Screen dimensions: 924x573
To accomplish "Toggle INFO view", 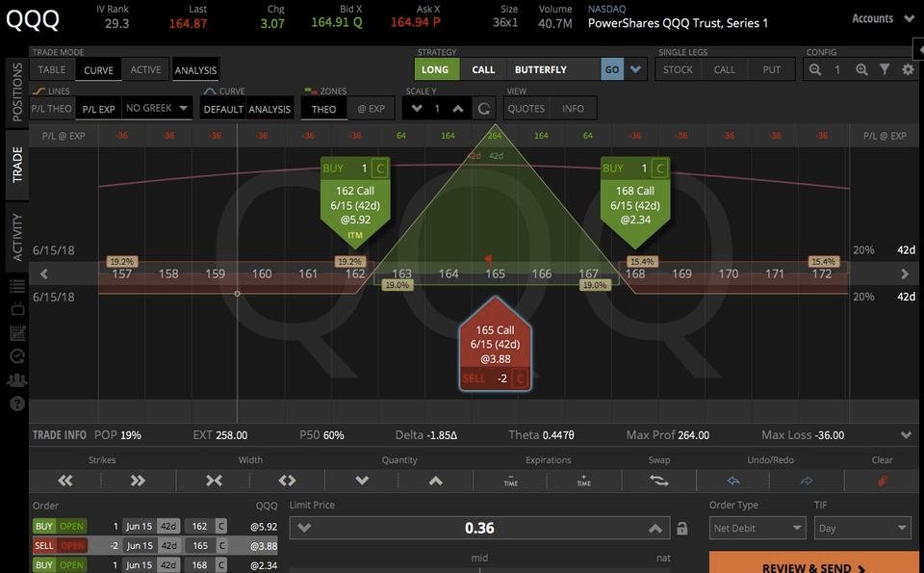I will [x=573, y=109].
